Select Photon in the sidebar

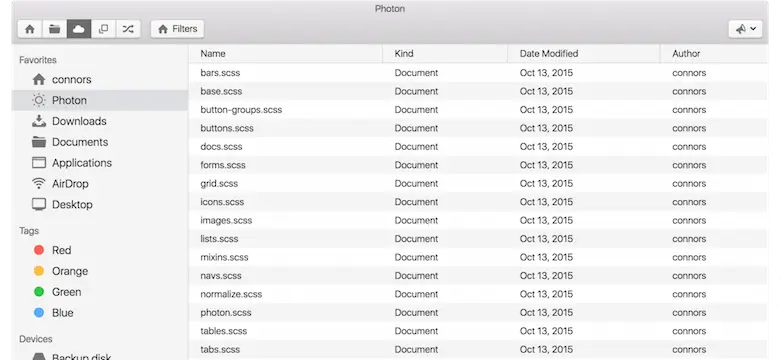[99, 100]
